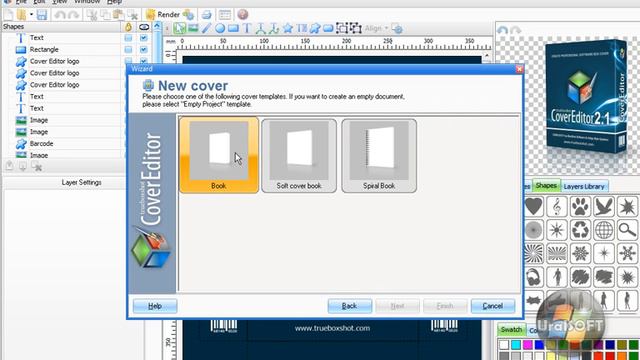Select the pointer selection tool
Screen dimensions: 640x360
pyautogui.click(x=179, y=28)
